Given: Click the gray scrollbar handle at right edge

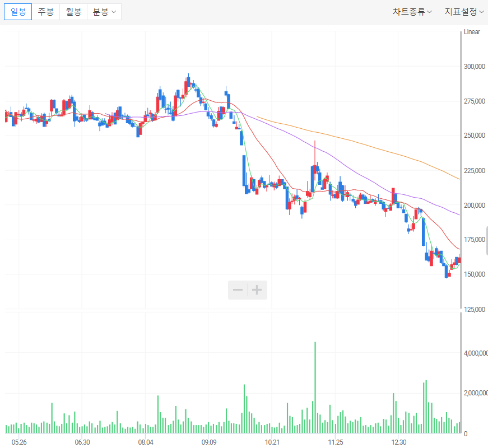Looking at the screenshot, I should (487, 241).
